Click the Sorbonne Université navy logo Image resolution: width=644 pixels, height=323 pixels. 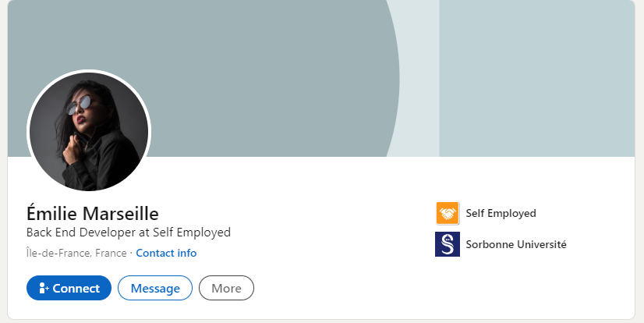pos(448,244)
